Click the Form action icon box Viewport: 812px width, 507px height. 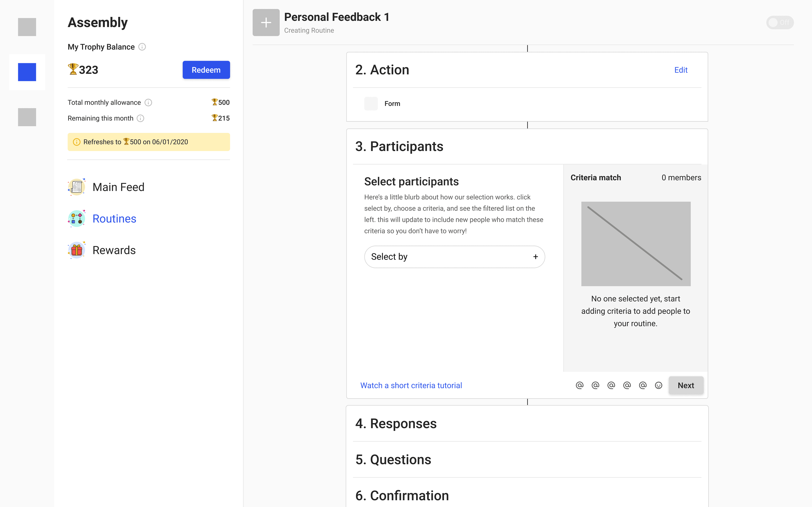tap(371, 104)
